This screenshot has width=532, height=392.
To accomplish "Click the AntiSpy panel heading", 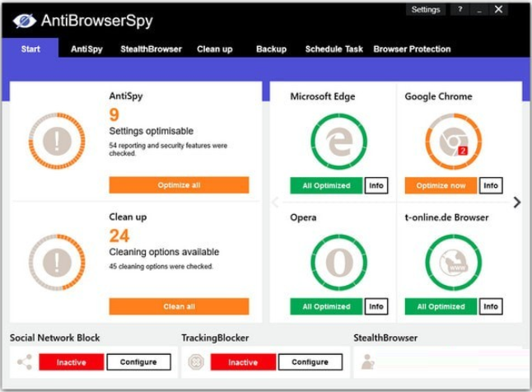I will coord(126,96).
